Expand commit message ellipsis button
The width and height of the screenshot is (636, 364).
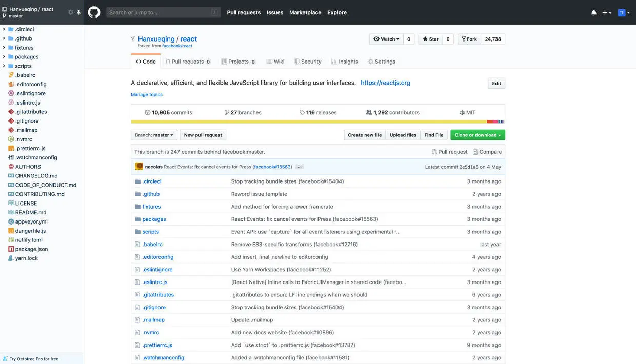coord(300,167)
